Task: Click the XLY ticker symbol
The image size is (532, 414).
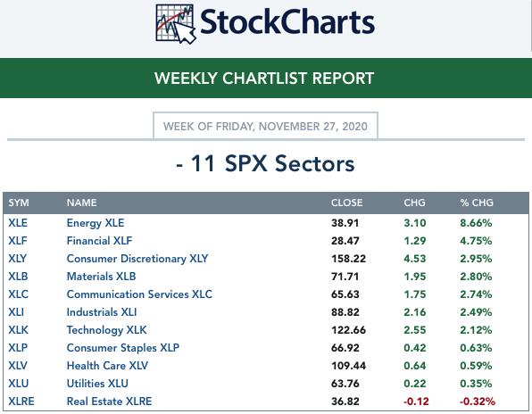Action: [x=17, y=259]
